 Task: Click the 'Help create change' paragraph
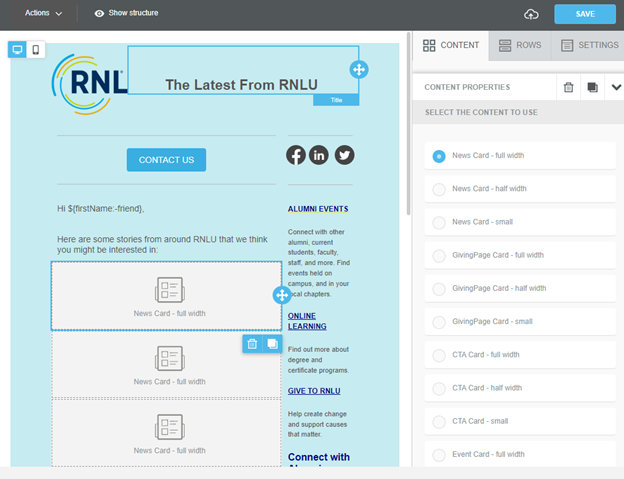318,424
